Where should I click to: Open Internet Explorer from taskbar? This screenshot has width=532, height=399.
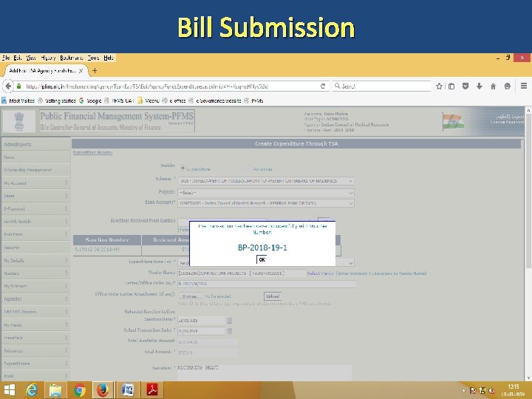click(x=32, y=390)
